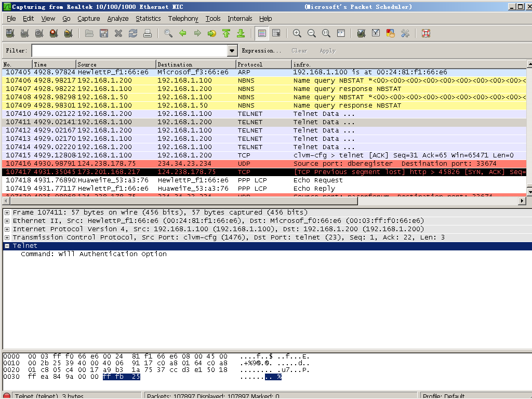Image resolution: width=532 pixels, height=399 pixels.
Task: Stop the running live capture
Action: coord(54,33)
